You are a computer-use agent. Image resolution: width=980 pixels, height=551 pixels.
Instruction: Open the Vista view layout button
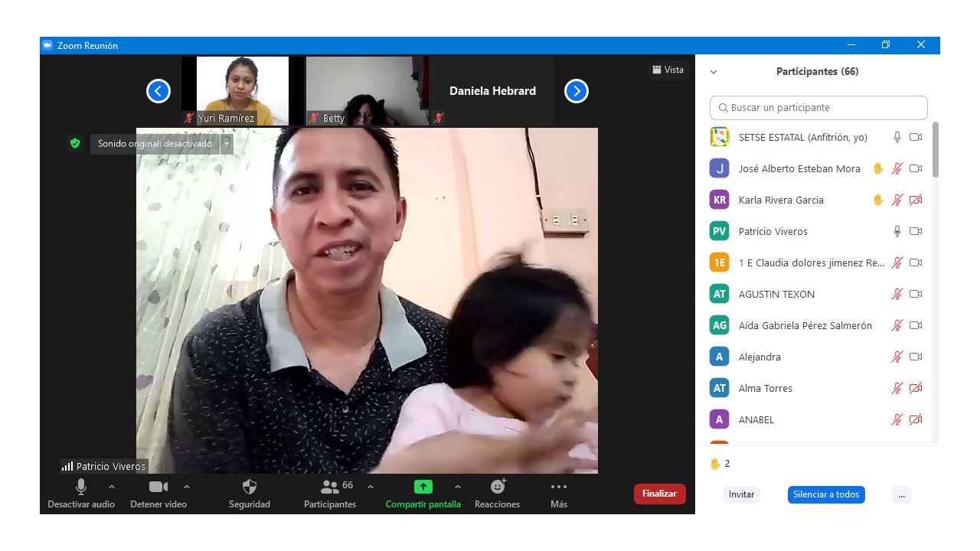click(x=668, y=70)
